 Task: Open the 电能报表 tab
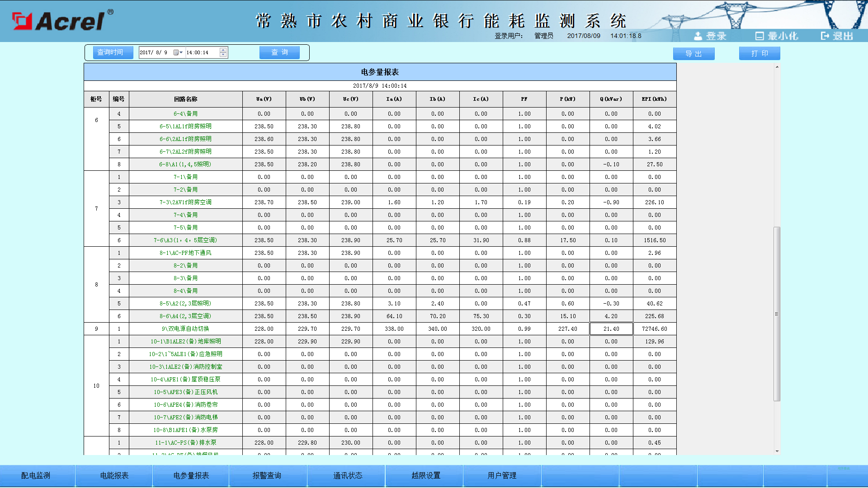[x=114, y=475]
